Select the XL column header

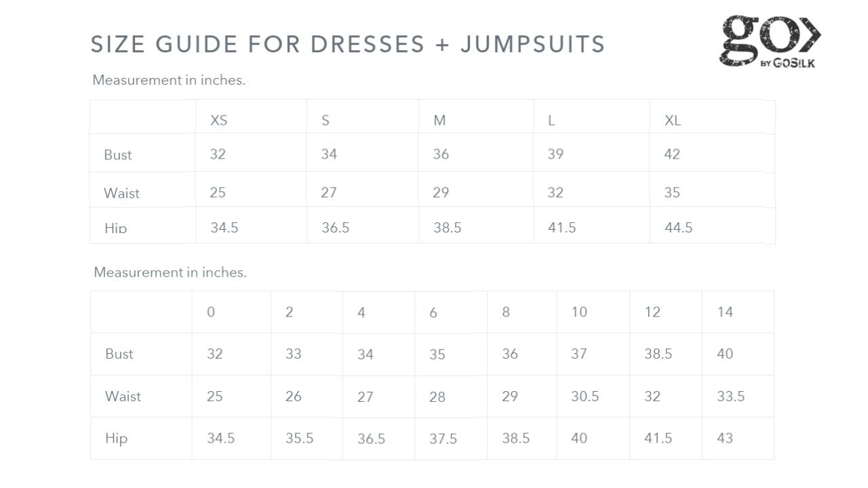[x=672, y=121]
